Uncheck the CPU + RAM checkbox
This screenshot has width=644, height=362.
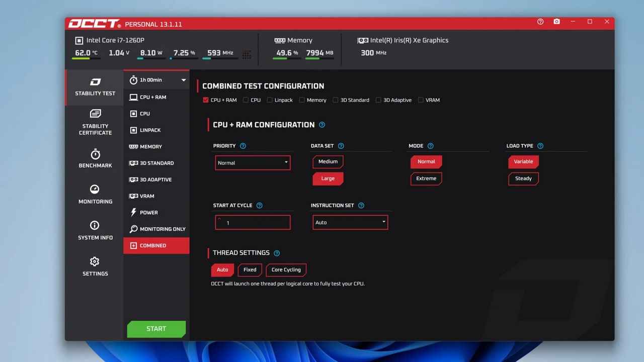pos(206,100)
